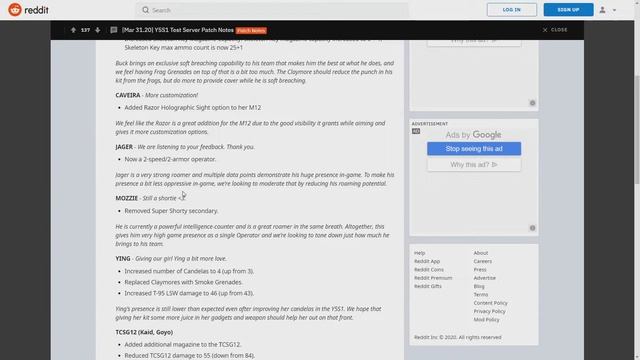640x360 pixels.
Task: Select the Patch Notes flair tag
Action: tap(251, 30)
